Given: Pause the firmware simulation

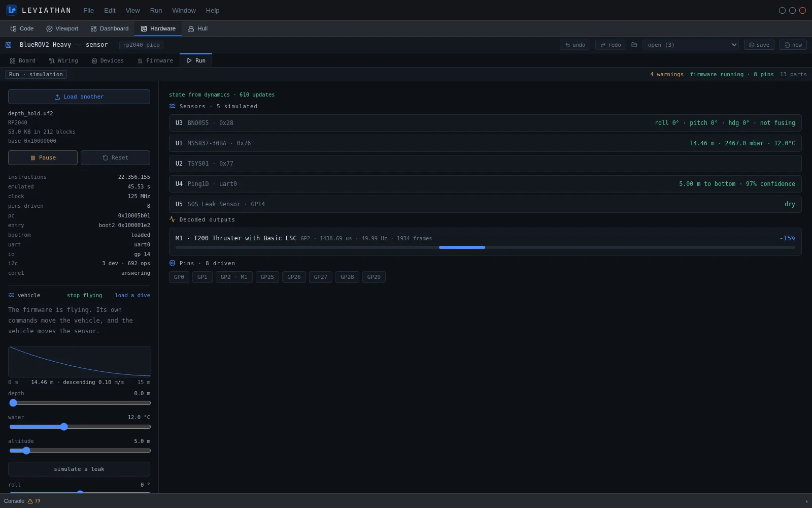Looking at the screenshot, I should [x=43, y=157].
